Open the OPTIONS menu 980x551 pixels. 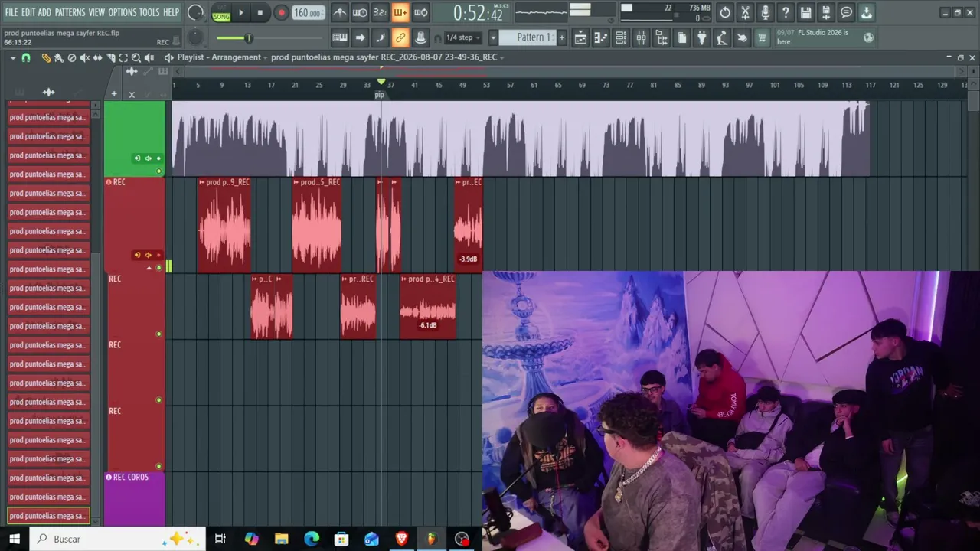coord(122,12)
